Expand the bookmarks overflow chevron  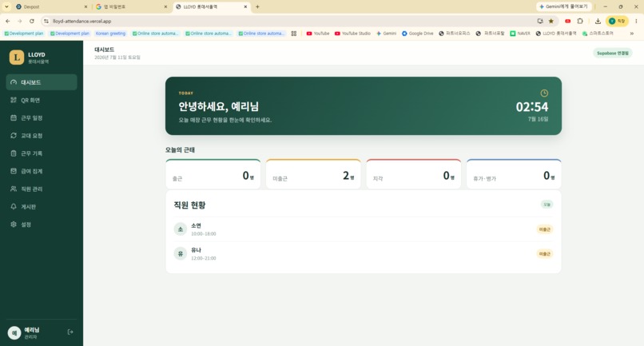632,34
